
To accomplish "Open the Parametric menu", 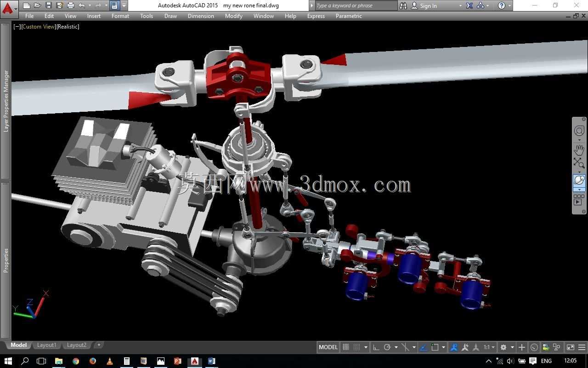I will tap(349, 16).
